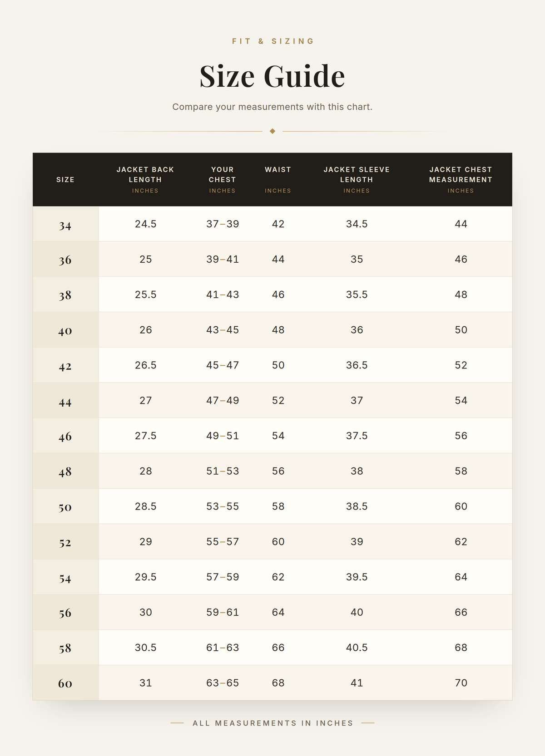The image size is (545, 756).
Task: Click the jacket chest value 70
Action: point(461,683)
